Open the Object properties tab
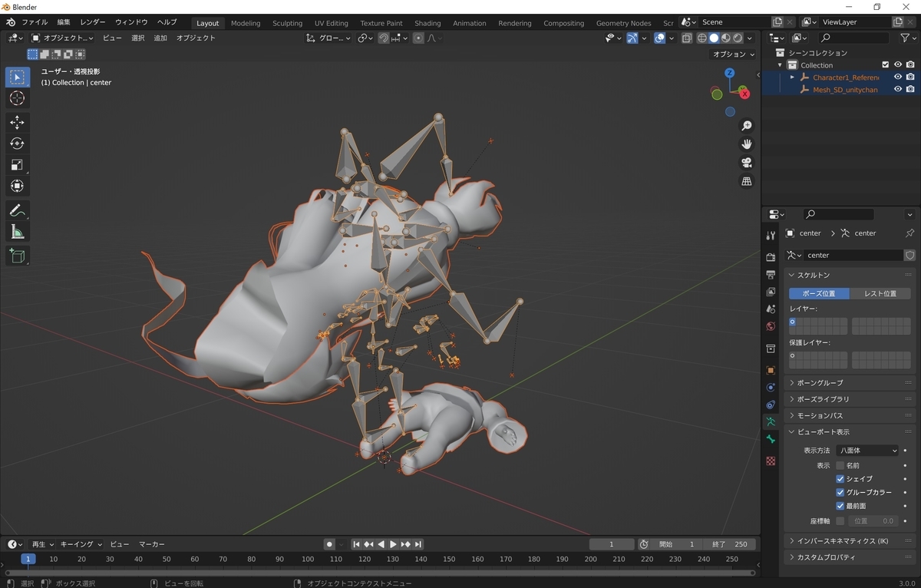The width and height of the screenshot is (921, 588). pyautogui.click(x=771, y=370)
